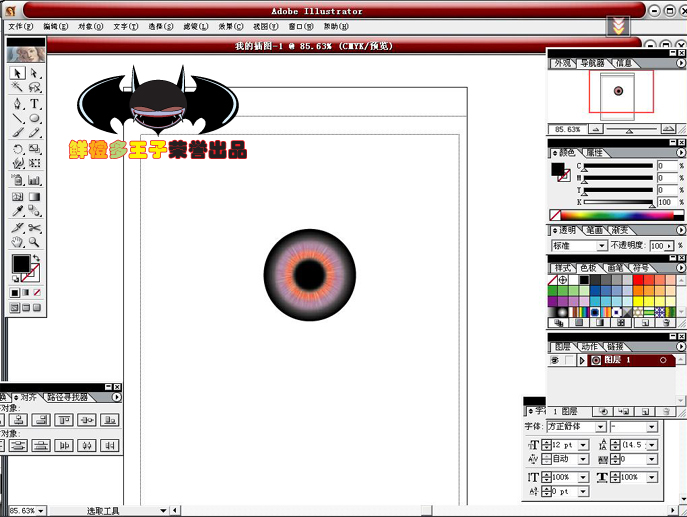Toggle the lock box of 图层 1

click(569, 360)
